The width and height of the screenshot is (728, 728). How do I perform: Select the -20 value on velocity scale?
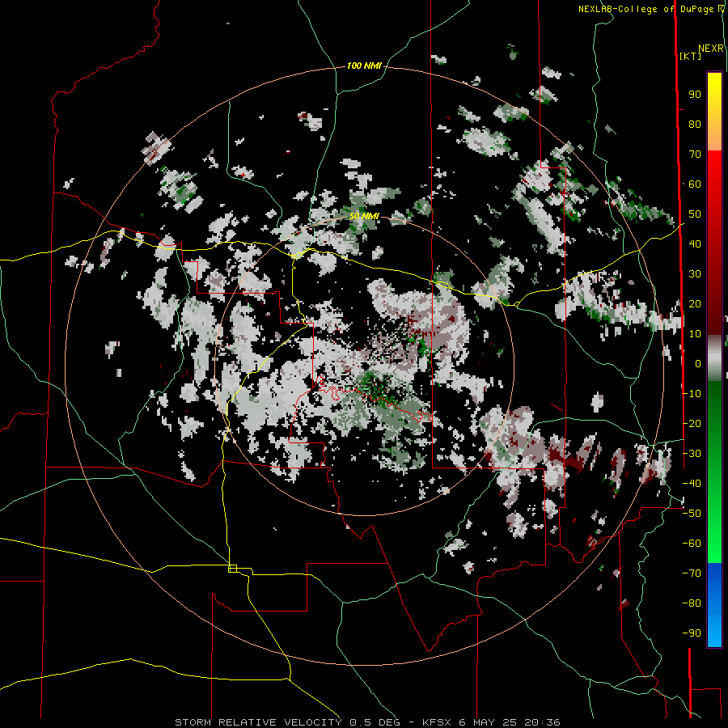pyautogui.click(x=692, y=424)
